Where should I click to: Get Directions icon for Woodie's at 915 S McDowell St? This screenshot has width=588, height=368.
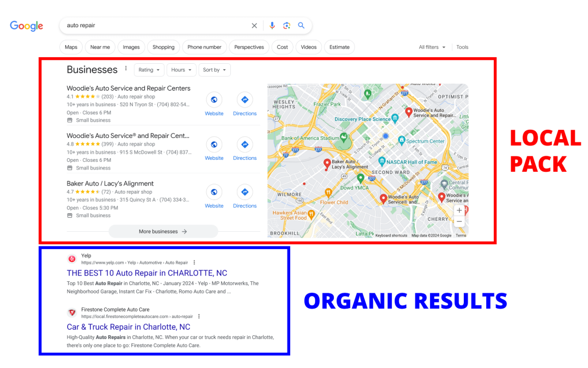(x=245, y=144)
